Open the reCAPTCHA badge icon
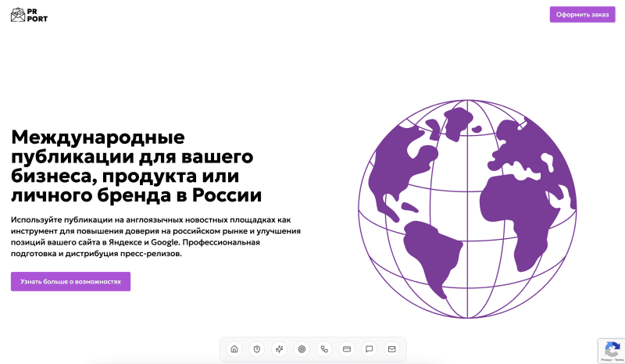Screen dimensions: 625x364 point(612,350)
